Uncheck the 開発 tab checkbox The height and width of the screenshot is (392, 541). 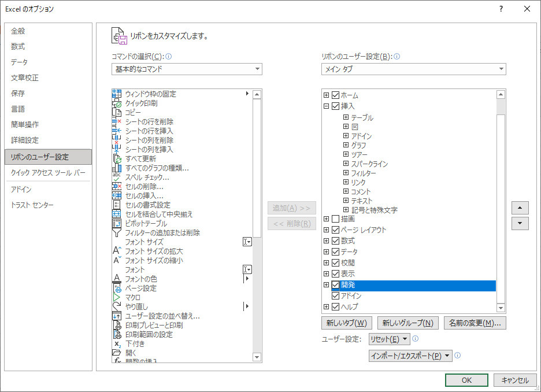click(335, 284)
